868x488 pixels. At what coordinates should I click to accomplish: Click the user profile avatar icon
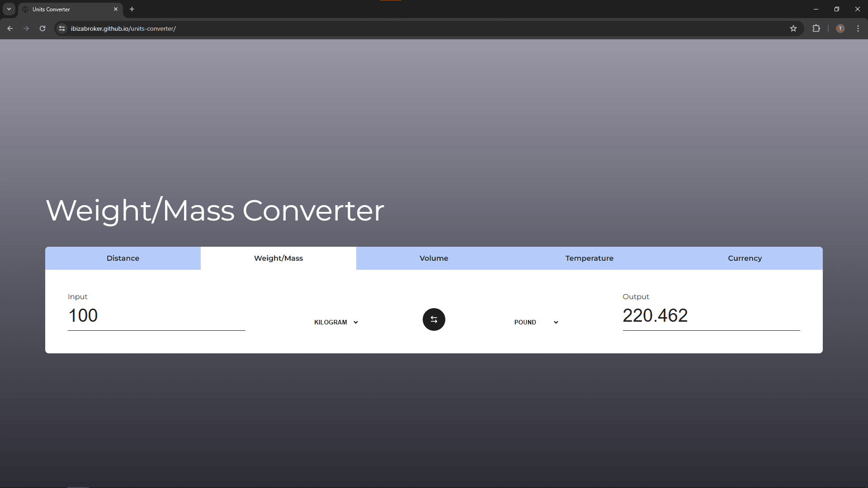[840, 28]
